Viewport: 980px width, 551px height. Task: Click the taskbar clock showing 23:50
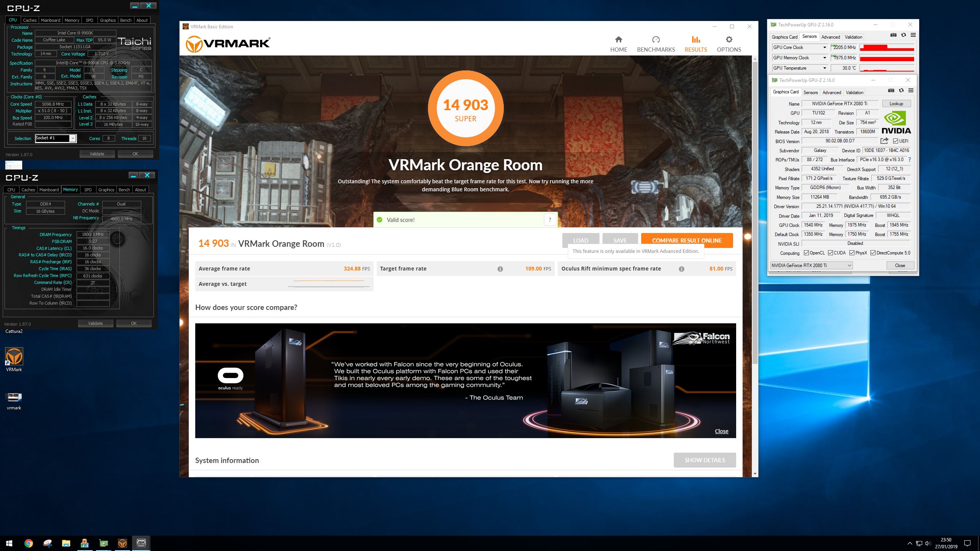946,543
